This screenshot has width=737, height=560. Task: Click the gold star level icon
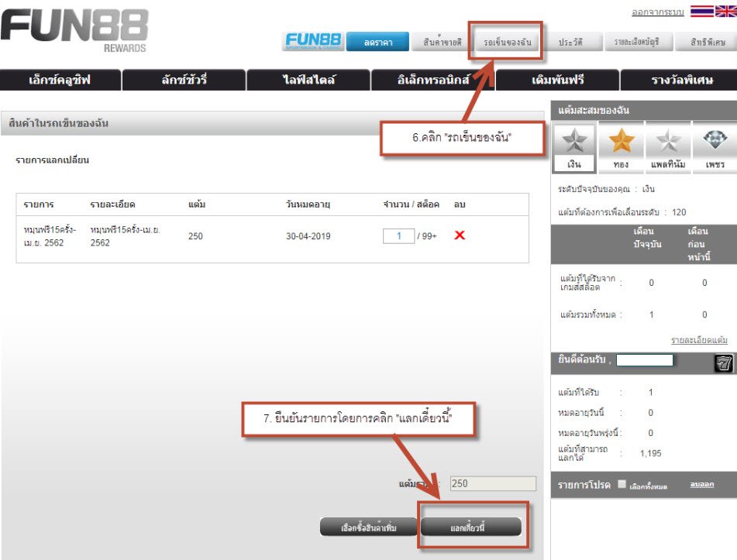[621, 143]
